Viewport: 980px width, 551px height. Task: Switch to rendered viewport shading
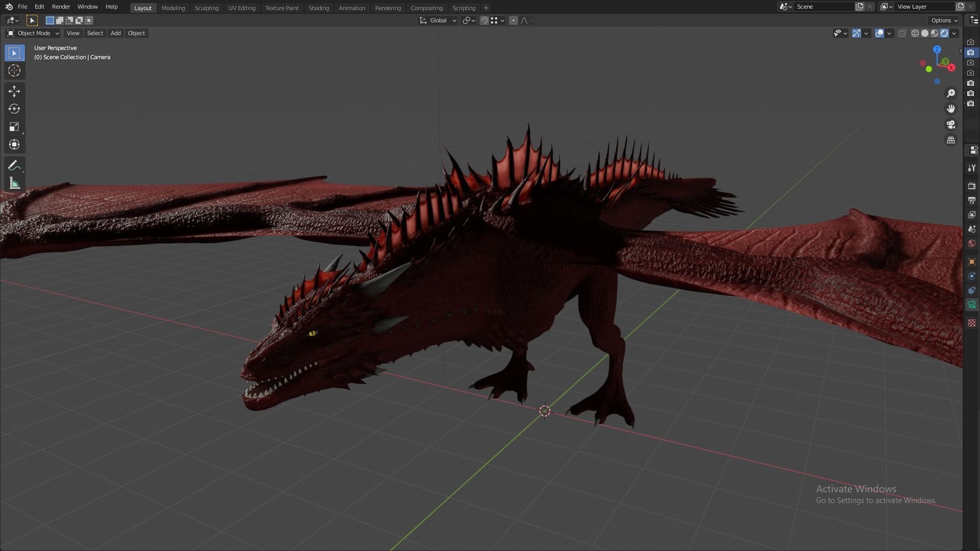[x=944, y=33]
